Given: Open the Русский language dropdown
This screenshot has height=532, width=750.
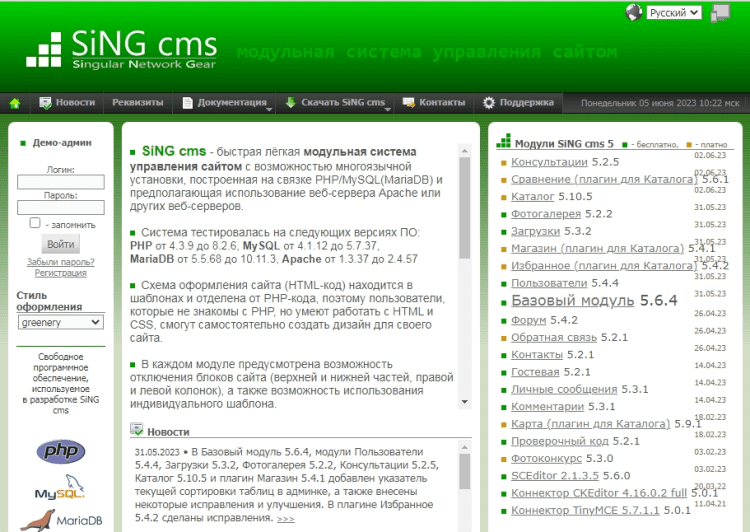Looking at the screenshot, I should coord(674,13).
